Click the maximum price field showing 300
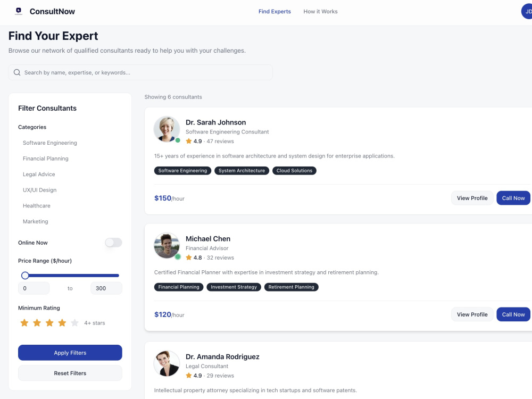Image resolution: width=532 pixels, height=399 pixels. pyautogui.click(x=106, y=288)
